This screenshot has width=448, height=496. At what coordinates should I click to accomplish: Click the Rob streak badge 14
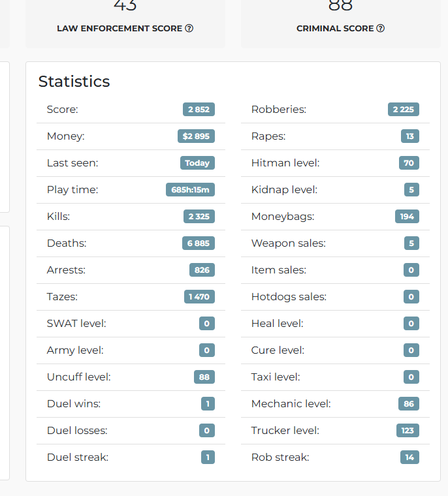(x=409, y=457)
